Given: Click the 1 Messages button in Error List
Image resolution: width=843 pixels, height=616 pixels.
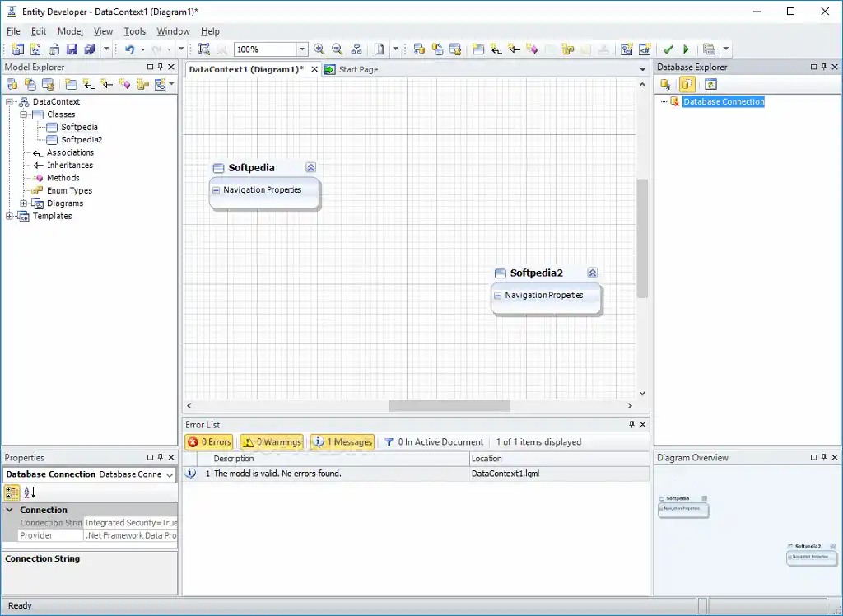Looking at the screenshot, I should pyautogui.click(x=342, y=441).
